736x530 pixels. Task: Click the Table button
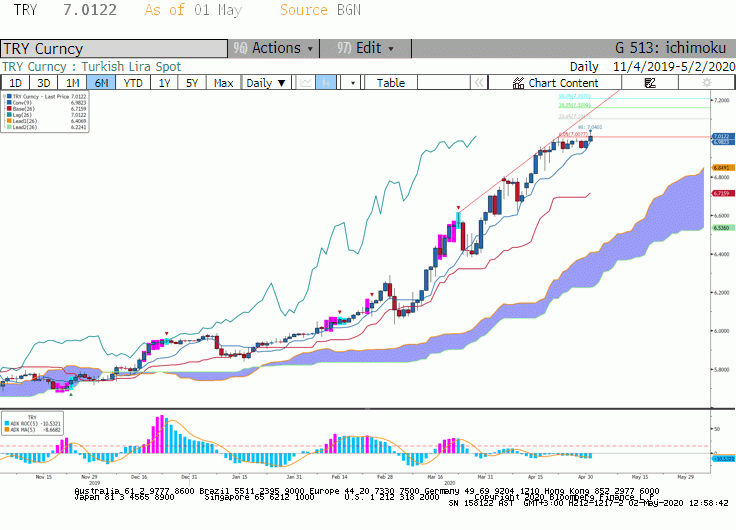point(391,83)
